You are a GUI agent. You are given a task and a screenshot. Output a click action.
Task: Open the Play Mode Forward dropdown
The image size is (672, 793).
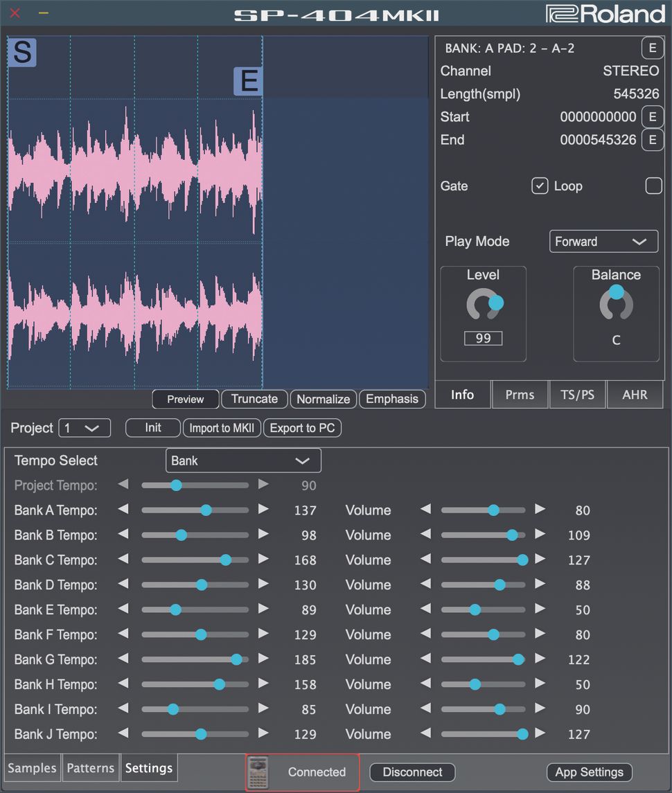pyautogui.click(x=603, y=242)
